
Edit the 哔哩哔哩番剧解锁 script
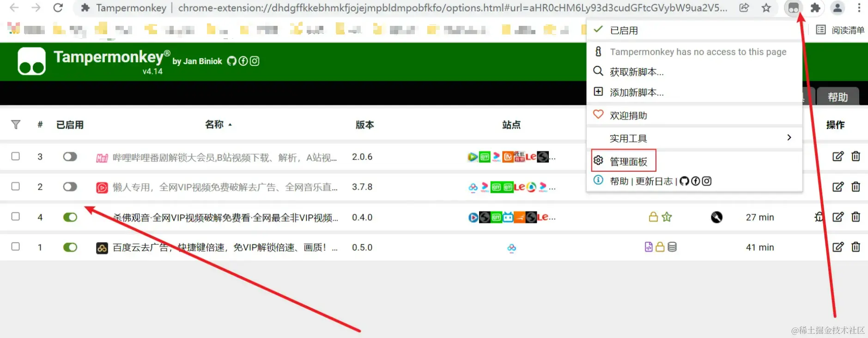(x=838, y=157)
